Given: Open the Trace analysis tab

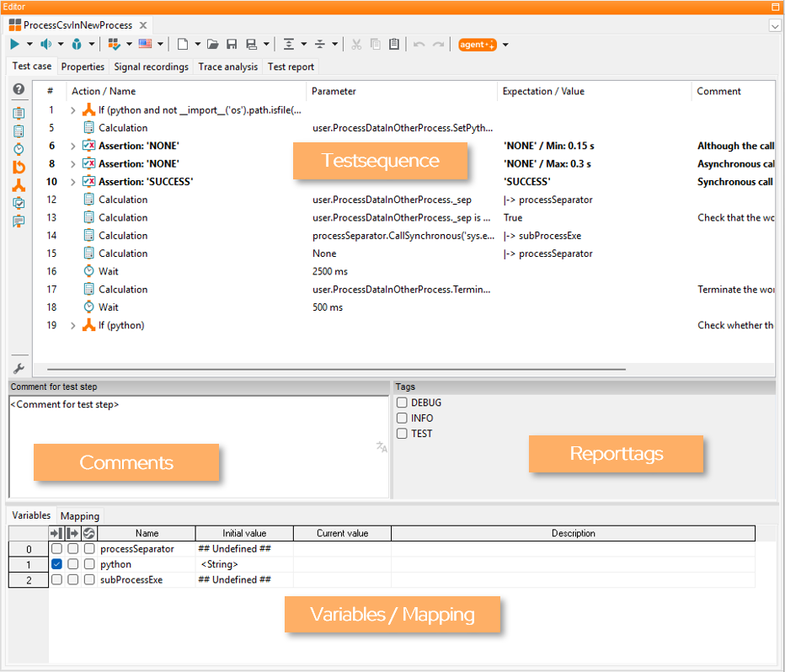Looking at the screenshot, I should click(227, 67).
